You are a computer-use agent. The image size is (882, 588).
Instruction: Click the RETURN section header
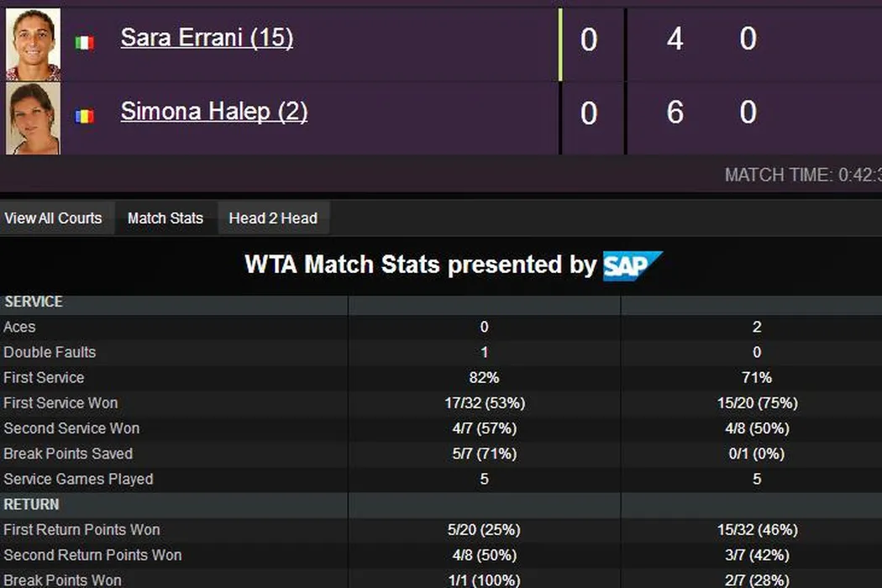click(32, 504)
